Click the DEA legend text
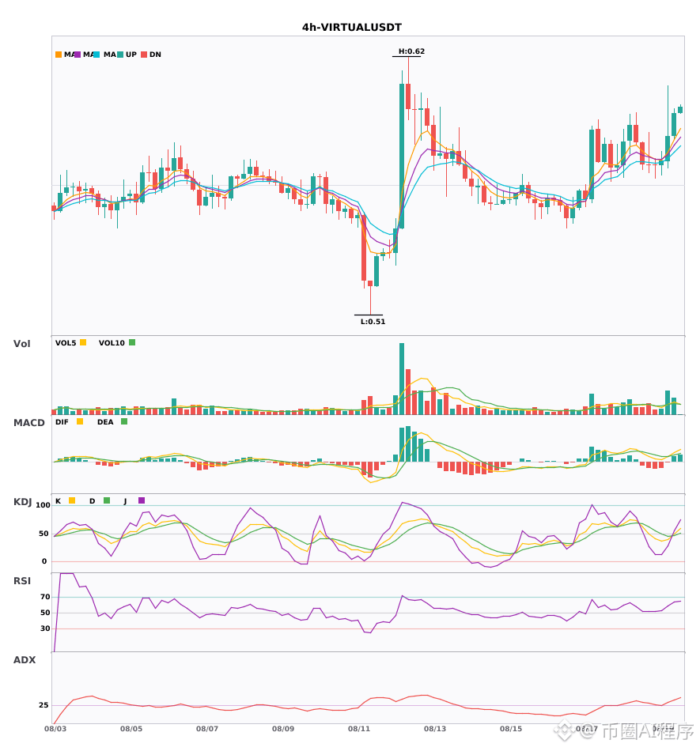This screenshot has height=751, width=700. (x=105, y=422)
